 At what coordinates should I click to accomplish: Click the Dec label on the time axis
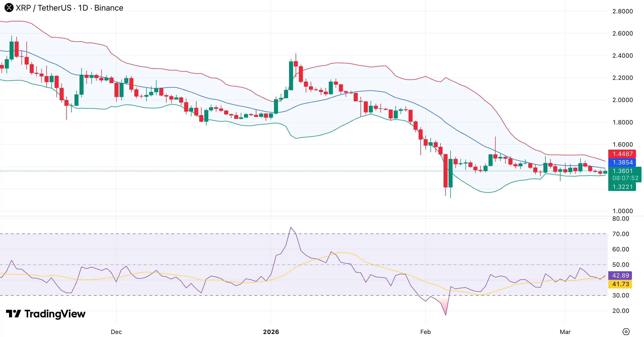tap(116, 332)
